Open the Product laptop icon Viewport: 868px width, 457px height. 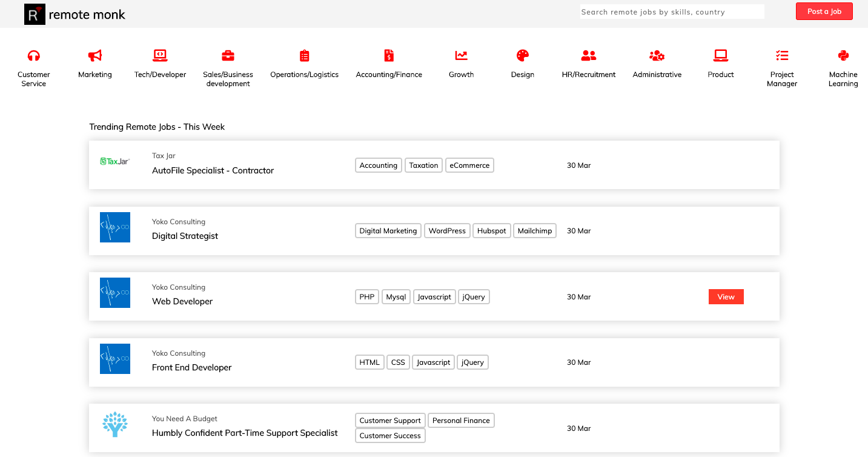click(721, 56)
